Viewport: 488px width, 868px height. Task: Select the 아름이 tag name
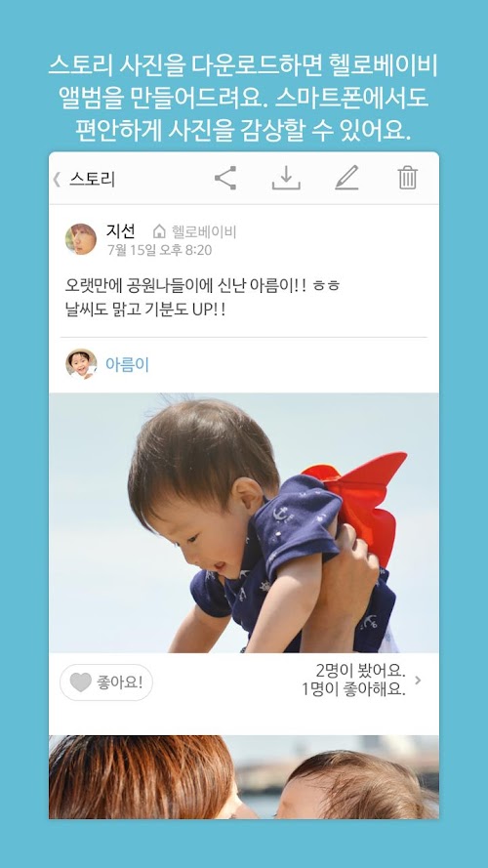point(127,365)
